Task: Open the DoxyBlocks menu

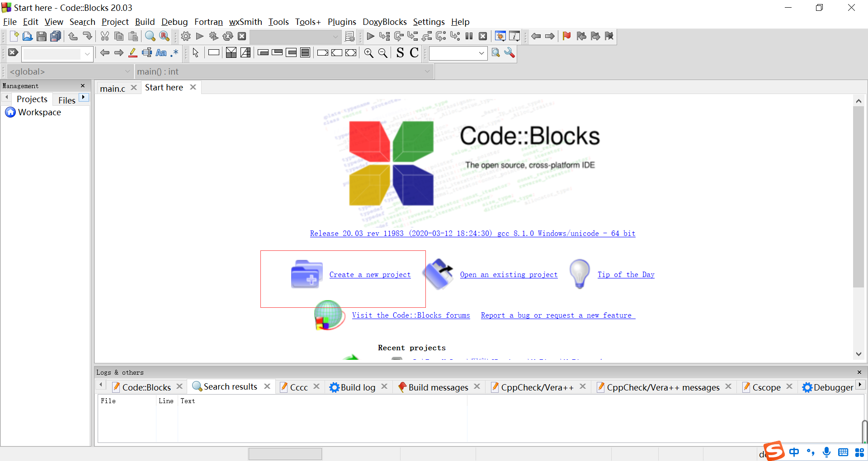Action: point(384,22)
